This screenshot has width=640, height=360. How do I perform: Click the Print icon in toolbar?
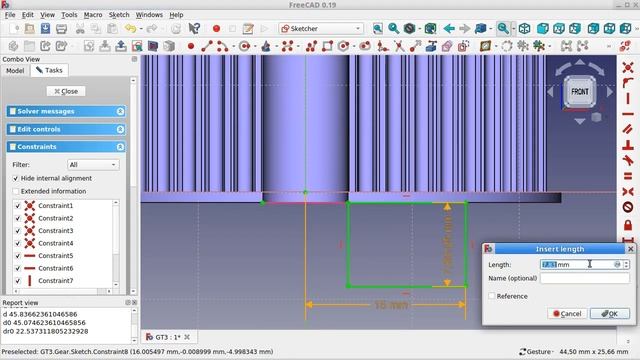tap(61, 29)
